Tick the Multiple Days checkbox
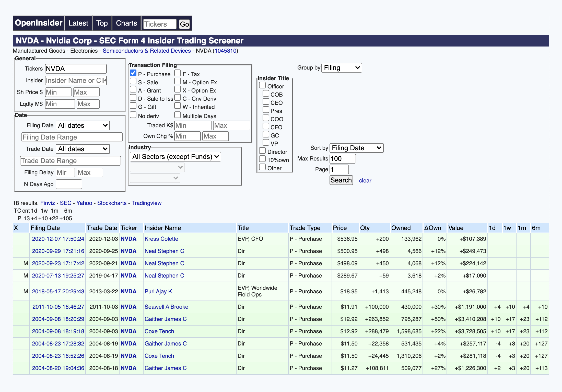 178,115
